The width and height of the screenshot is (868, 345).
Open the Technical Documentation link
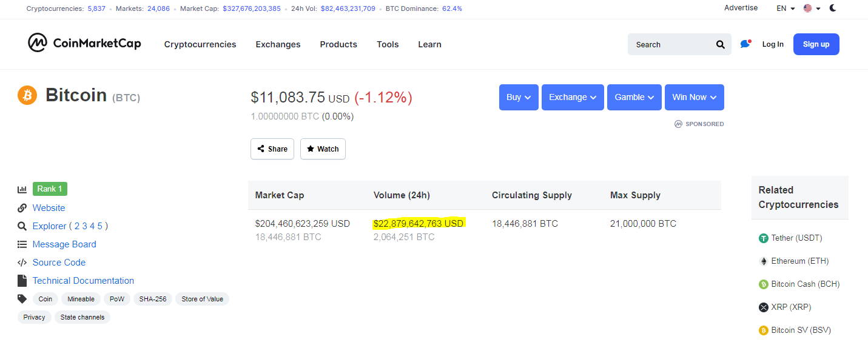coord(83,281)
